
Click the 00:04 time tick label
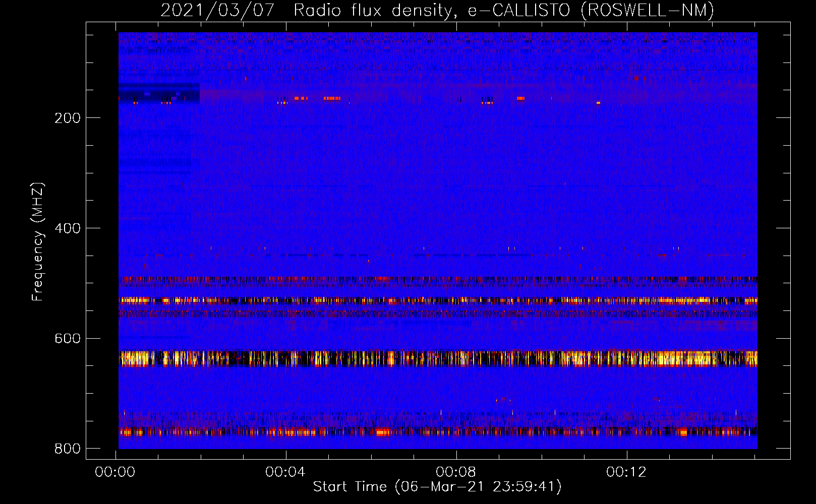pyautogui.click(x=285, y=472)
